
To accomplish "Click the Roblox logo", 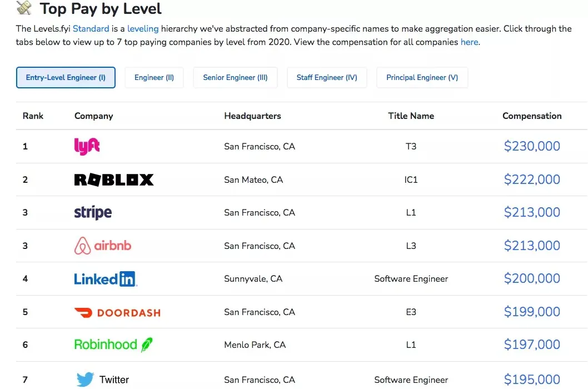I will [113, 179].
